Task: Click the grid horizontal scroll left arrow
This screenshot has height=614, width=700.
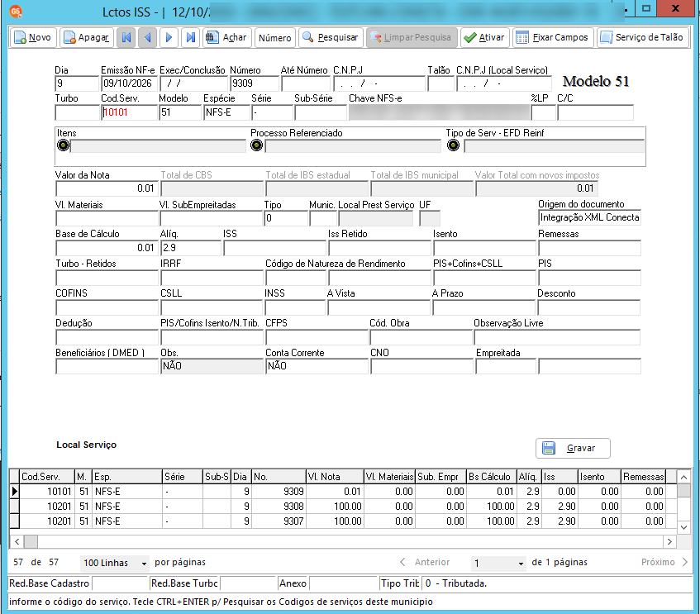Action: coord(17,541)
